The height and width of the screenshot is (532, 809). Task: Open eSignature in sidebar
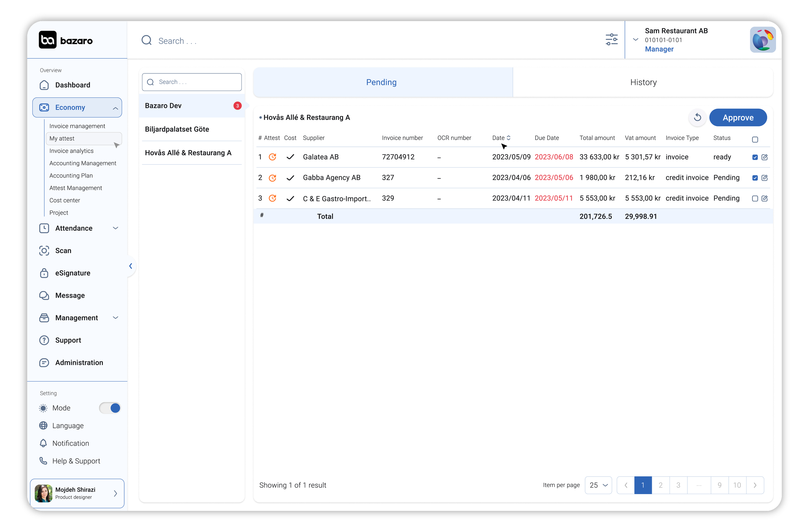[72, 273]
